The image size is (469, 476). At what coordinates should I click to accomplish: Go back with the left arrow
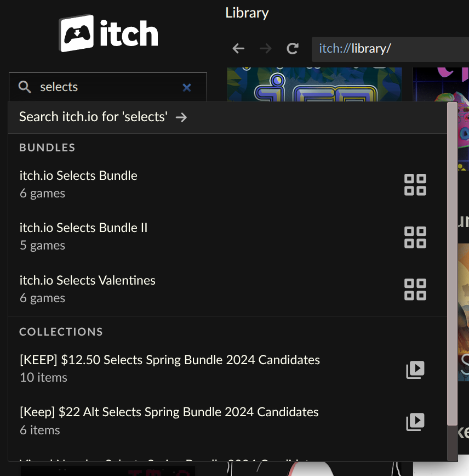pos(238,48)
